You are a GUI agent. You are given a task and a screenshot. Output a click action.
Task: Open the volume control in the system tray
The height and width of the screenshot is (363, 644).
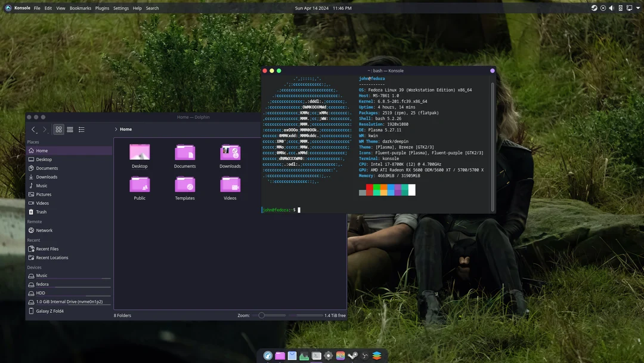[611, 8]
